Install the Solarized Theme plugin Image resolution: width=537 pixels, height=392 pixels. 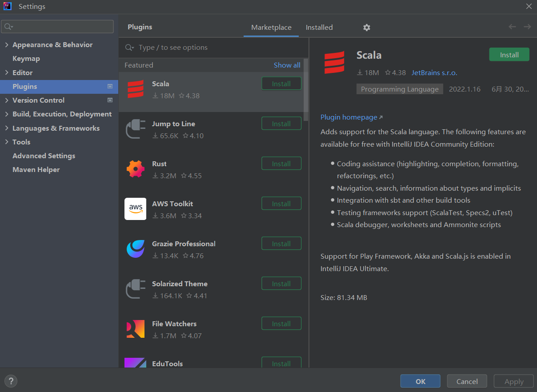[281, 284]
